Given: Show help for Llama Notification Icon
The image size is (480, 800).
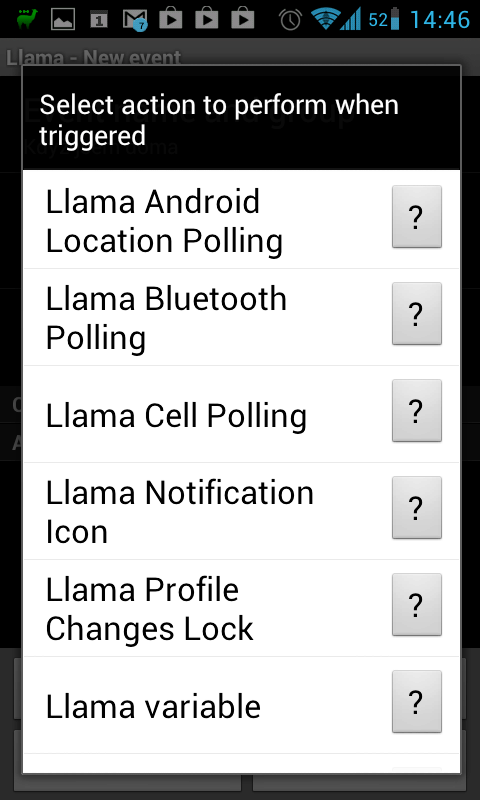Looking at the screenshot, I should point(416,508).
